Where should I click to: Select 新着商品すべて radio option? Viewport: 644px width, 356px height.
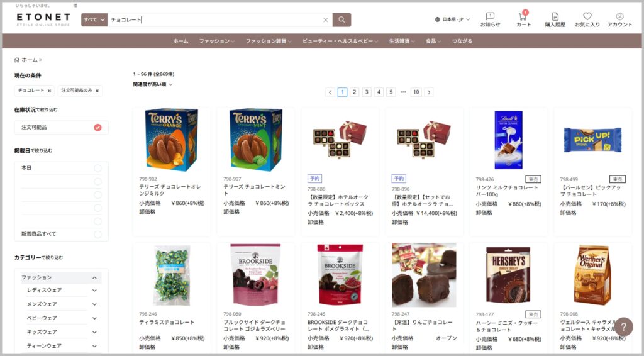tap(97, 234)
